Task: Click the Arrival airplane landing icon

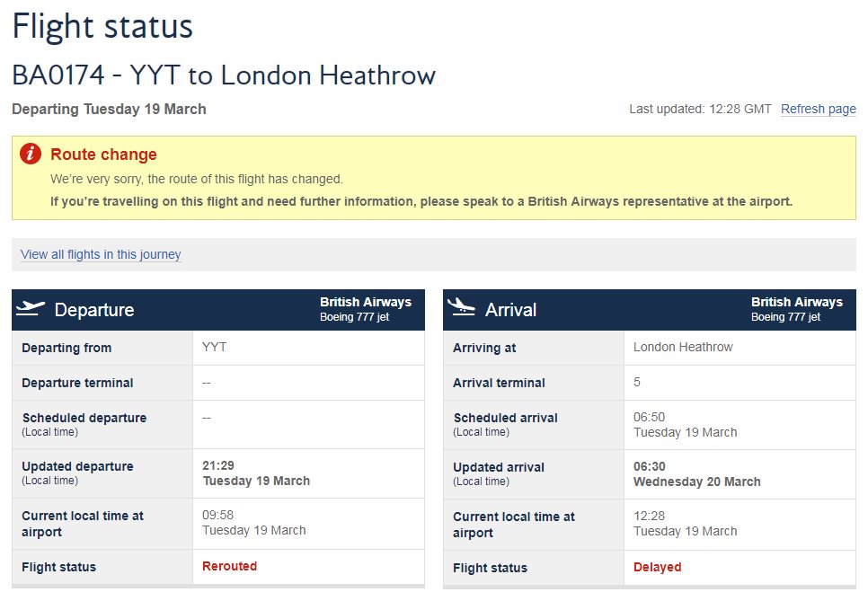Action: pos(461,307)
